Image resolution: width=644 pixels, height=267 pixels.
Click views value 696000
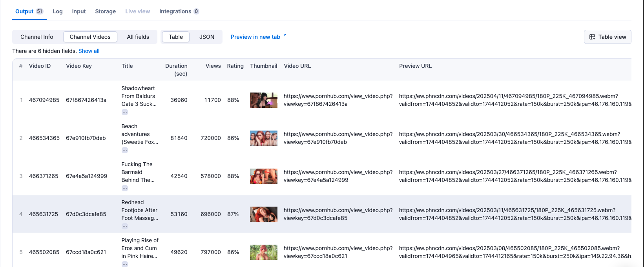tap(211, 214)
